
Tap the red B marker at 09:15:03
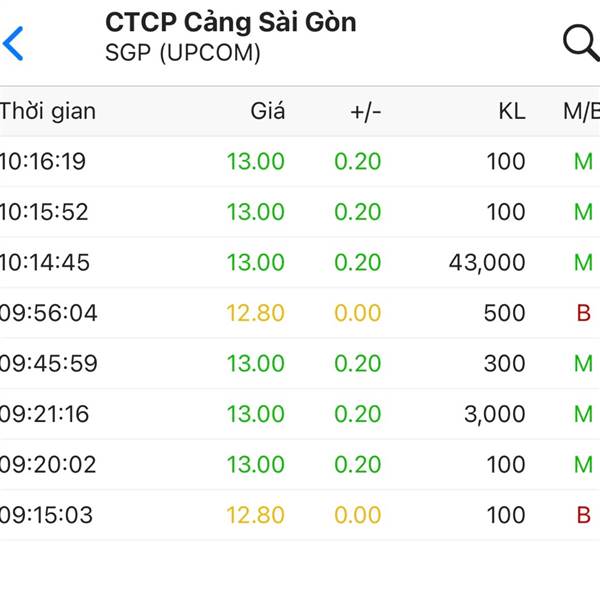(584, 515)
